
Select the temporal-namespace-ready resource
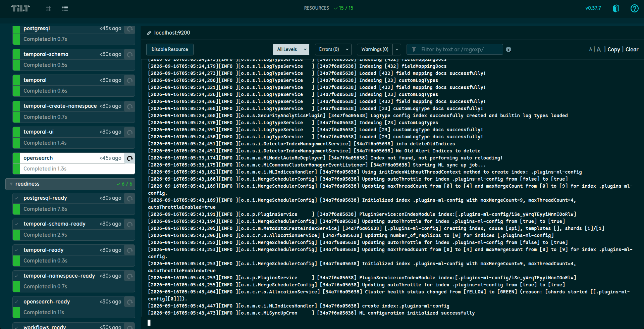coord(74,281)
